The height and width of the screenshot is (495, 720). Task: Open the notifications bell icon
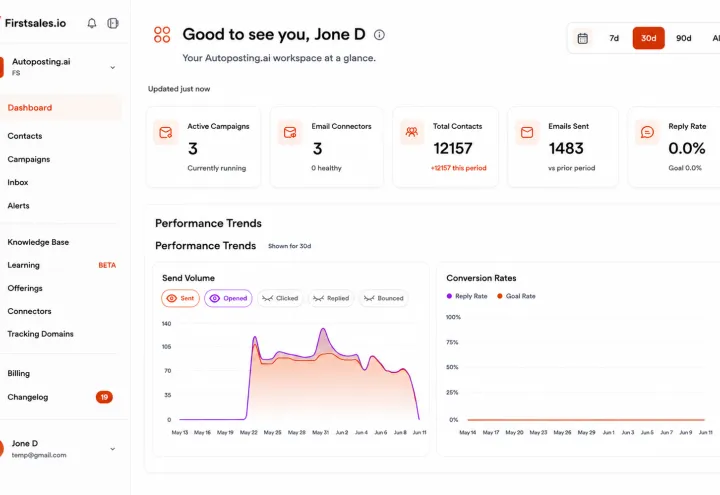click(92, 23)
